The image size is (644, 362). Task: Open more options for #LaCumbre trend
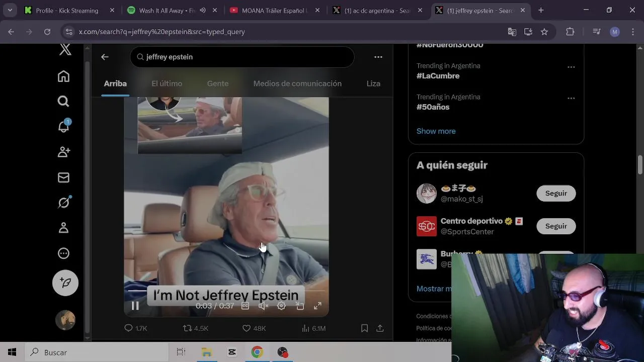[x=571, y=67]
